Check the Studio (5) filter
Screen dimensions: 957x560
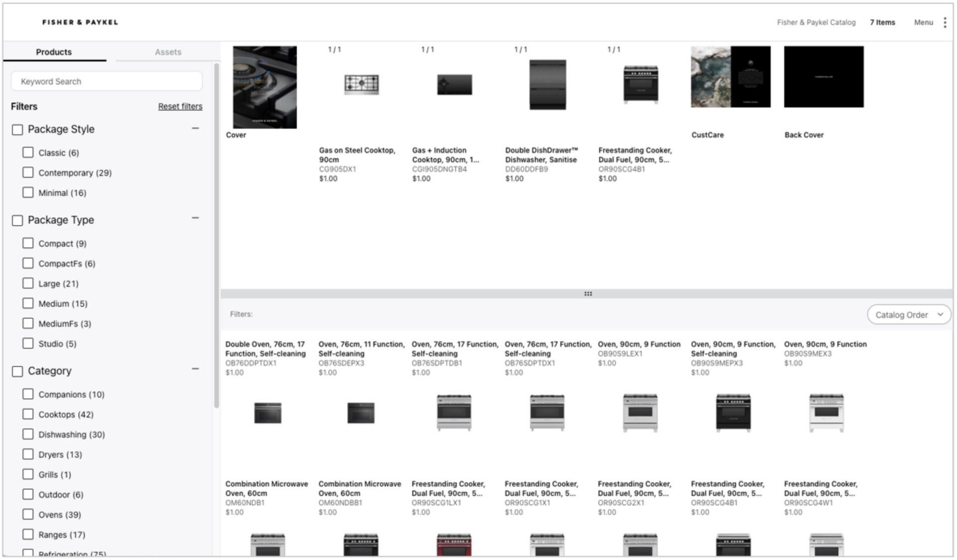click(28, 343)
